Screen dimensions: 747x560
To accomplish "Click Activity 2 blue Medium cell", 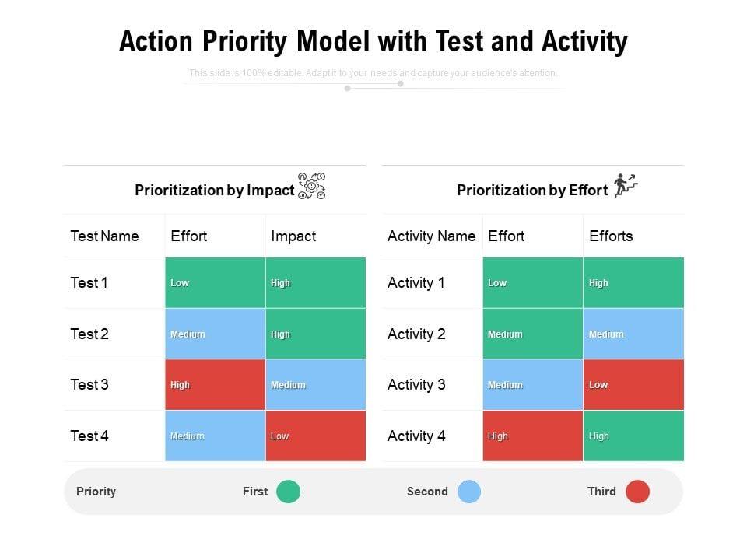I will tap(633, 334).
